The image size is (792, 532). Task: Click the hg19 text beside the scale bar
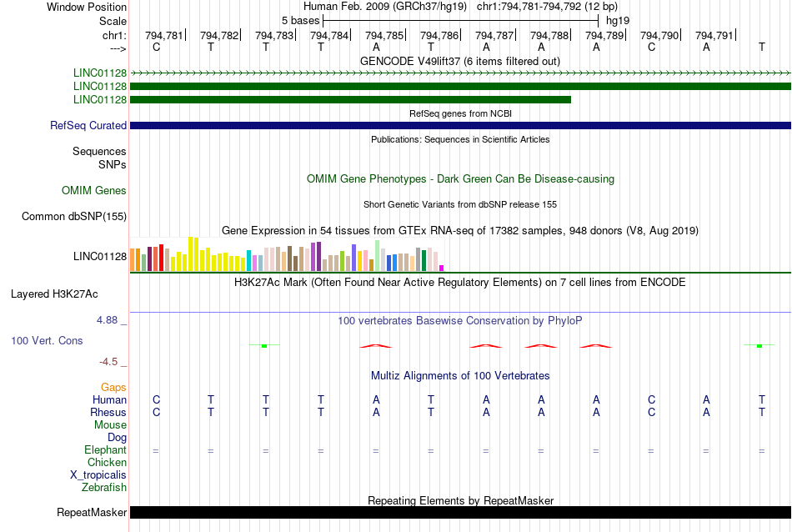[617, 21]
